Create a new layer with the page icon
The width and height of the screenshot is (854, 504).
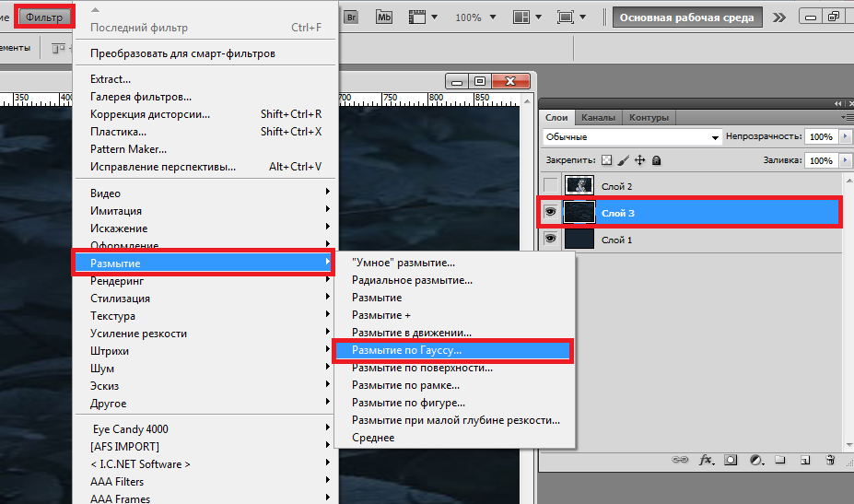[804, 459]
